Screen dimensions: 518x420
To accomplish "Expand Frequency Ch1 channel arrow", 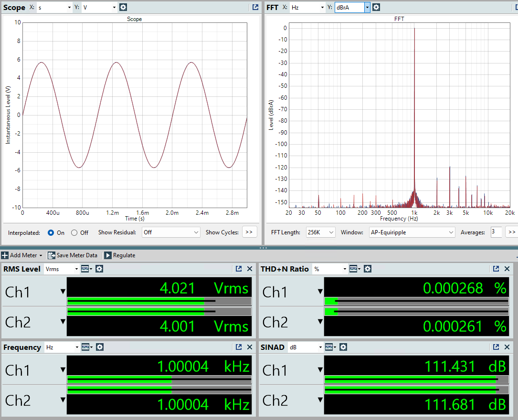I will pyautogui.click(x=63, y=370).
